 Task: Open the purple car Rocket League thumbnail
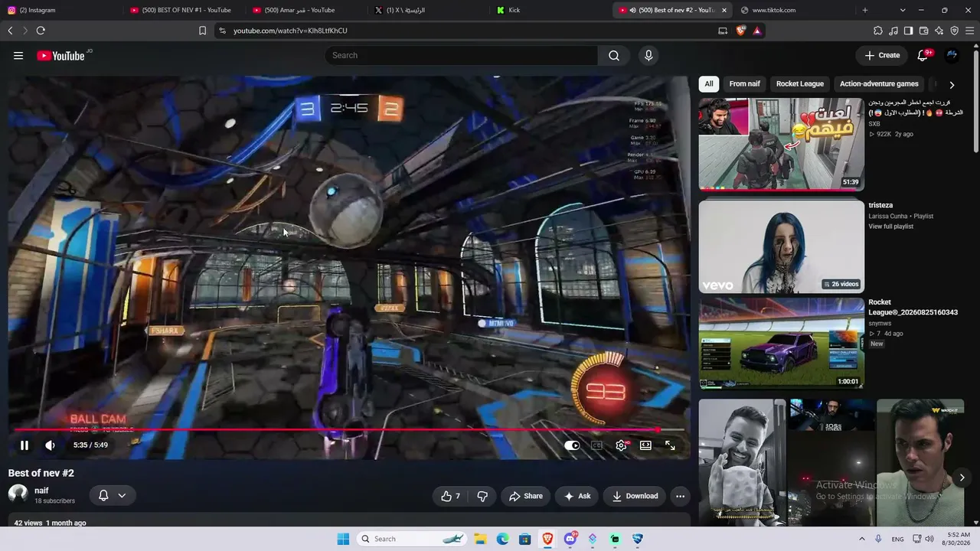pos(781,343)
